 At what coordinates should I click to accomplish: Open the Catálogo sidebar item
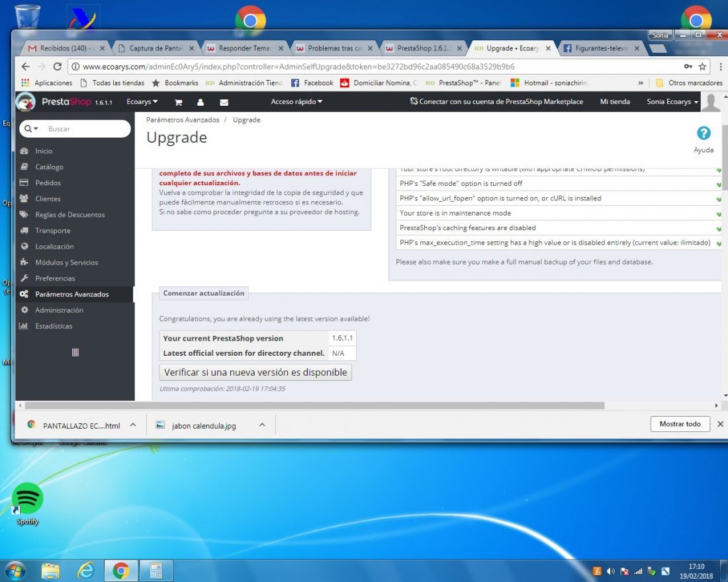click(49, 167)
